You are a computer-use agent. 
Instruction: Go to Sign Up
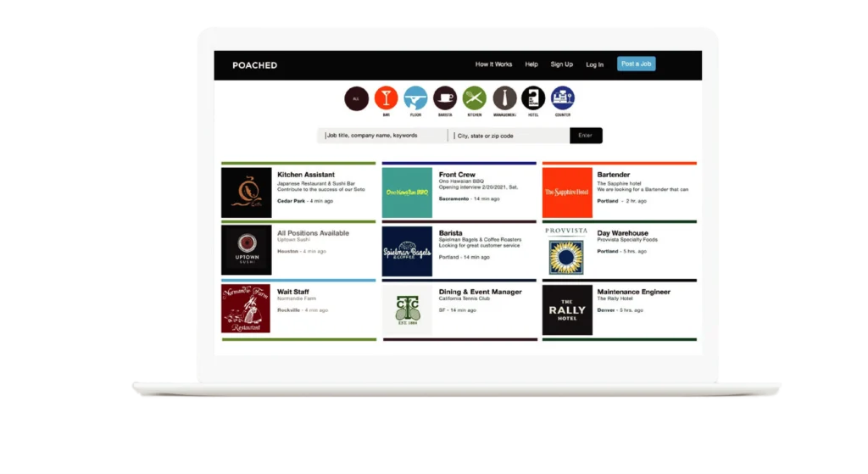[561, 64]
